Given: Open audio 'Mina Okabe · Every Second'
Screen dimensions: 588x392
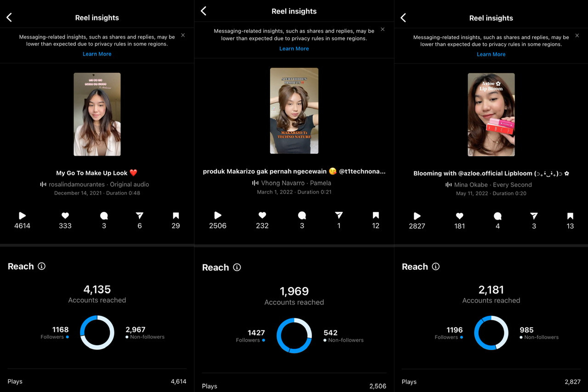Looking at the screenshot, I should click(493, 185).
